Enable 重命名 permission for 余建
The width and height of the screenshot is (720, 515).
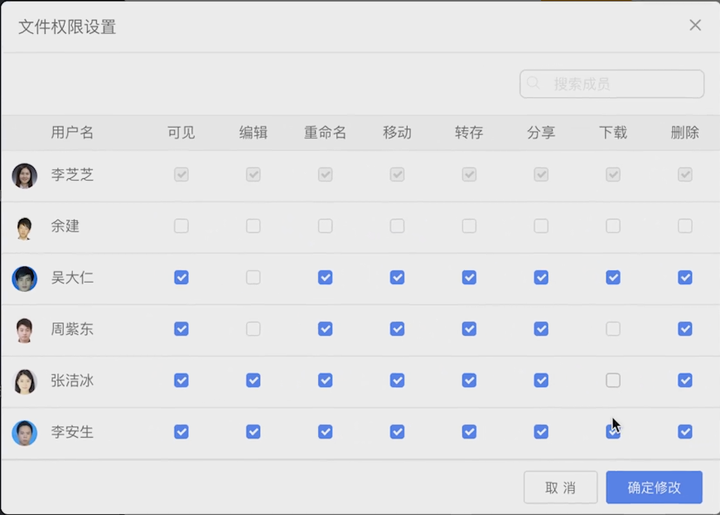(x=325, y=226)
